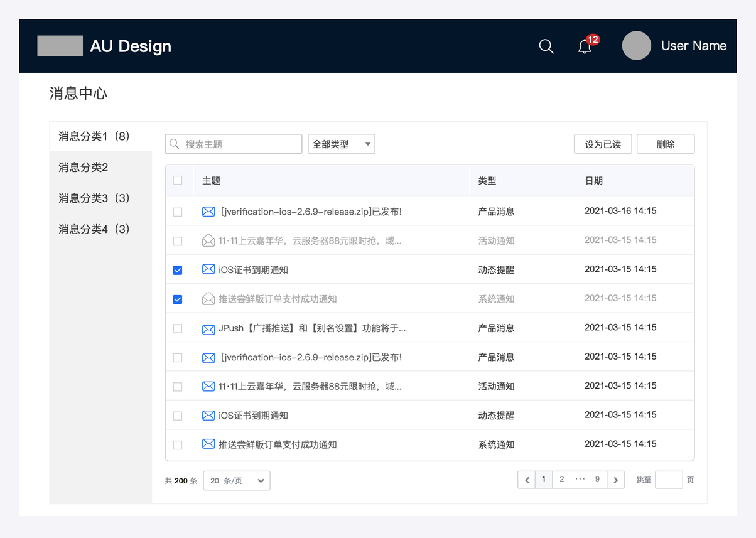Go to previous page using left arrow
This screenshot has width=756, height=538.
coord(526,480)
